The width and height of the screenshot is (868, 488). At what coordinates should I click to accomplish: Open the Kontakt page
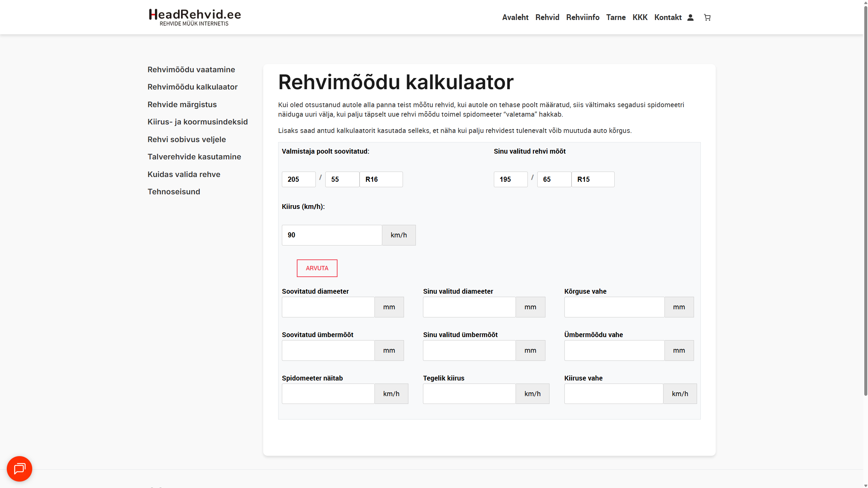pos(668,17)
